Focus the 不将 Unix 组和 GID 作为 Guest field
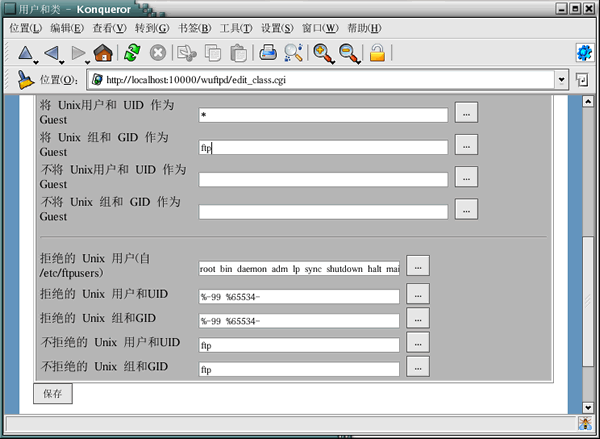Viewport: 600px width, 439px height. (x=323, y=212)
